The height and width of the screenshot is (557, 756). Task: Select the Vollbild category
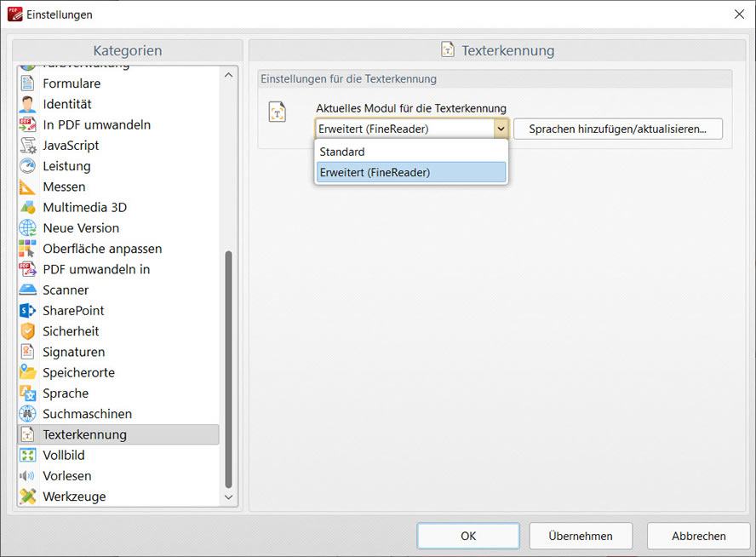point(118,456)
